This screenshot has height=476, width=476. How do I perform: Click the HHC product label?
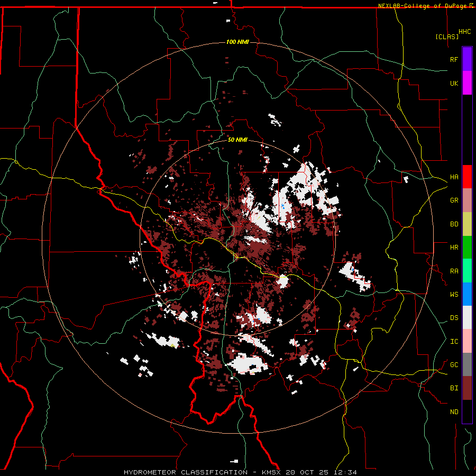point(464,32)
